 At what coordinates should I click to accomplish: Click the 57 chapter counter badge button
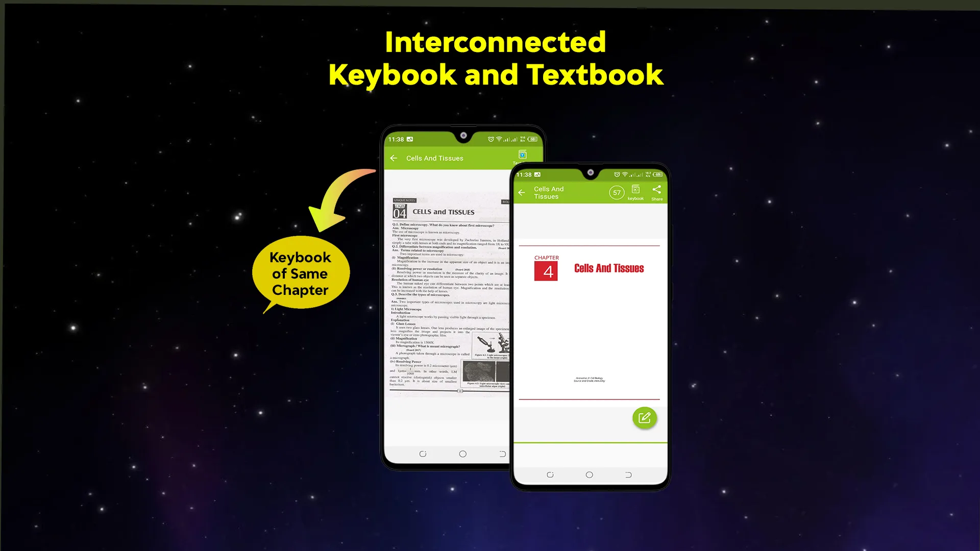tap(617, 192)
